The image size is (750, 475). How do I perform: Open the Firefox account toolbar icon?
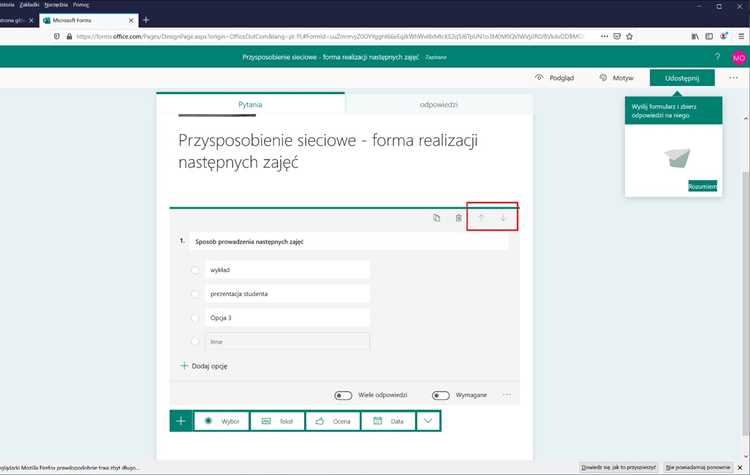[724, 36]
